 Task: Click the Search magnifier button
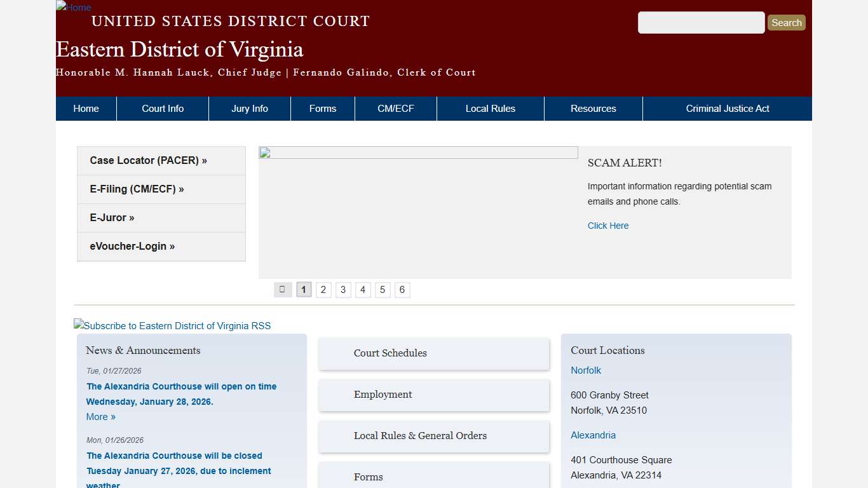pos(786,22)
